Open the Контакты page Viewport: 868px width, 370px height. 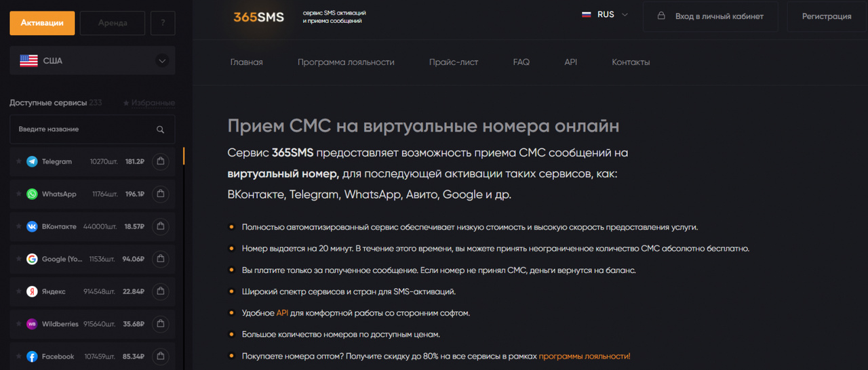[631, 62]
